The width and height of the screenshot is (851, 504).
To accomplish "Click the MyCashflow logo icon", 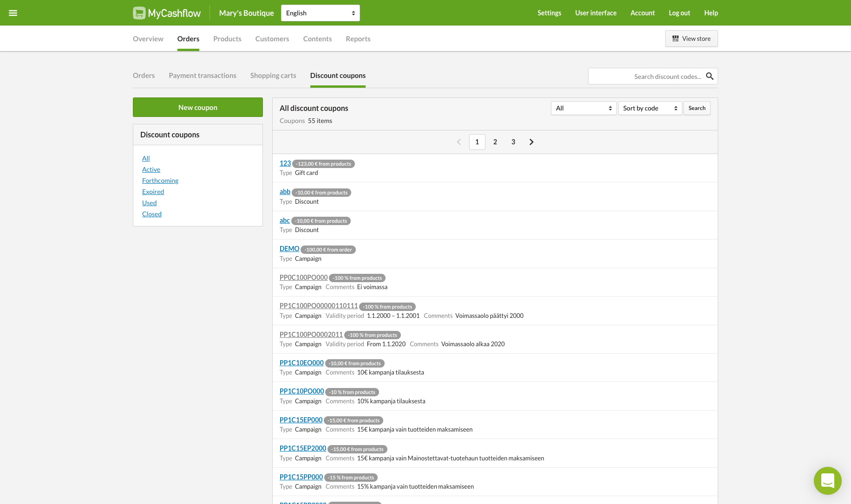I will 139,13.
